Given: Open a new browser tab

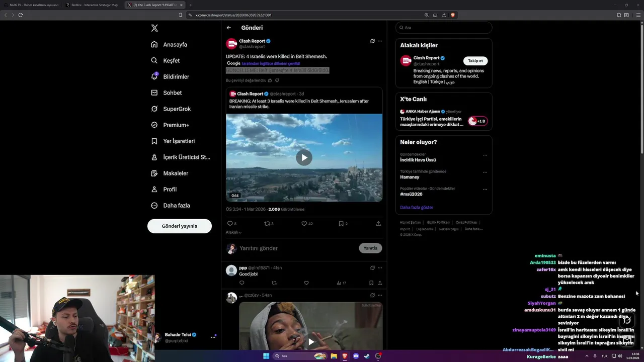Looking at the screenshot, I should 191,5.
